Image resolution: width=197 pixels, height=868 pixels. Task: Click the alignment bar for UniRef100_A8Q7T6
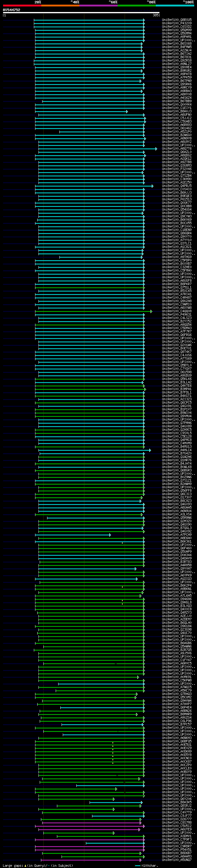(98, 149)
